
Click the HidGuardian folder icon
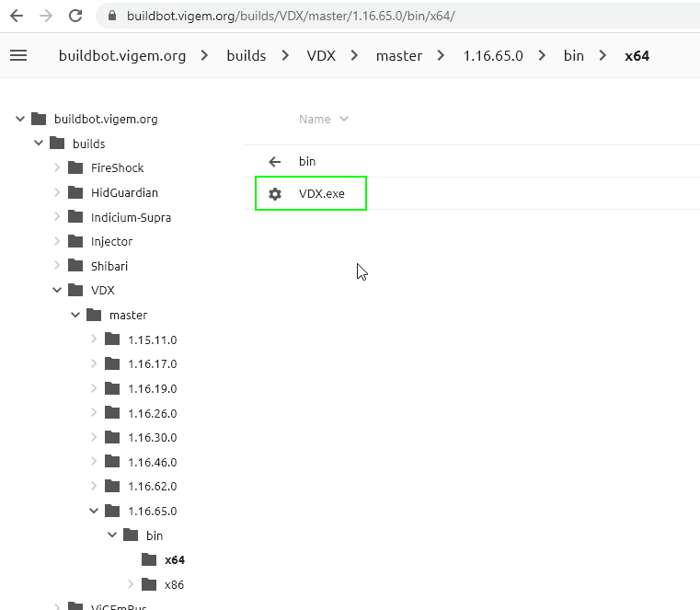(x=75, y=192)
